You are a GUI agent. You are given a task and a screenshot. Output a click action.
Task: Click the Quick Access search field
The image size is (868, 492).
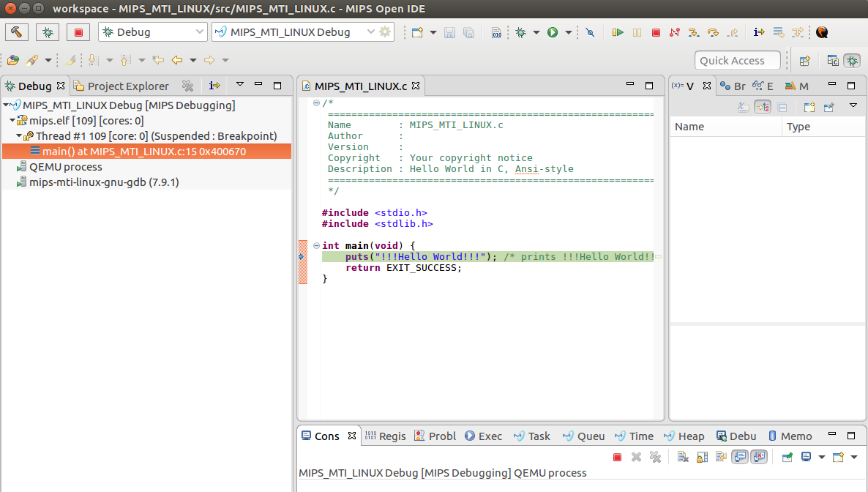click(x=737, y=60)
